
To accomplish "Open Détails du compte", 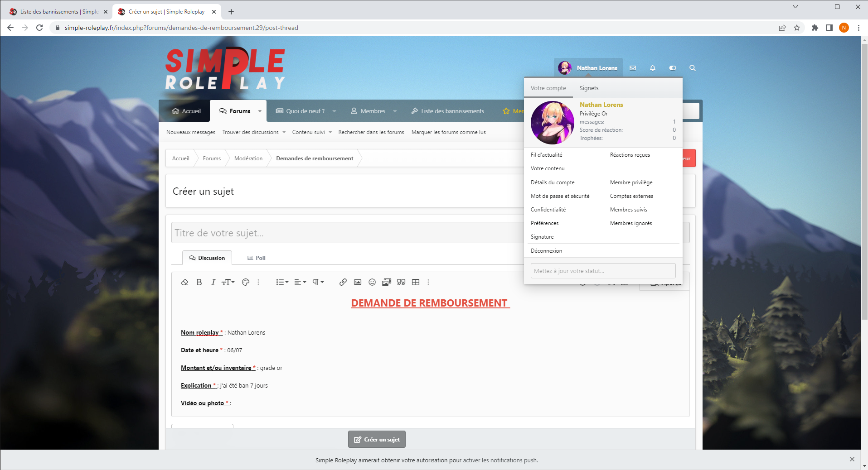I will tap(553, 182).
